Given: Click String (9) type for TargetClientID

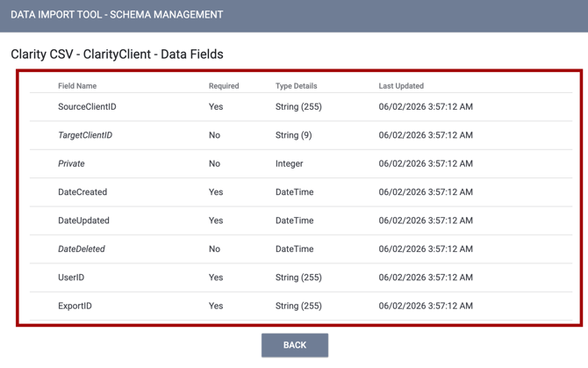Looking at the screenshot, I should tap(294, 135).
